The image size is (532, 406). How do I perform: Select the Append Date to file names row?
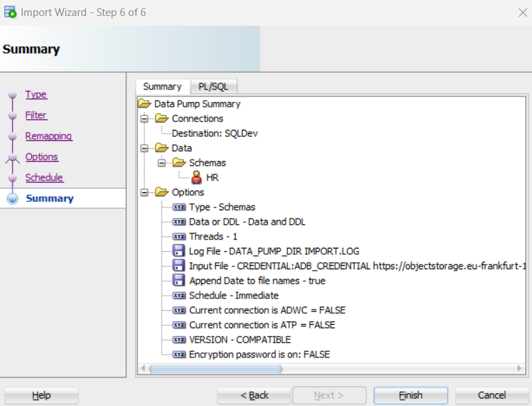click(x=257, y=281)
